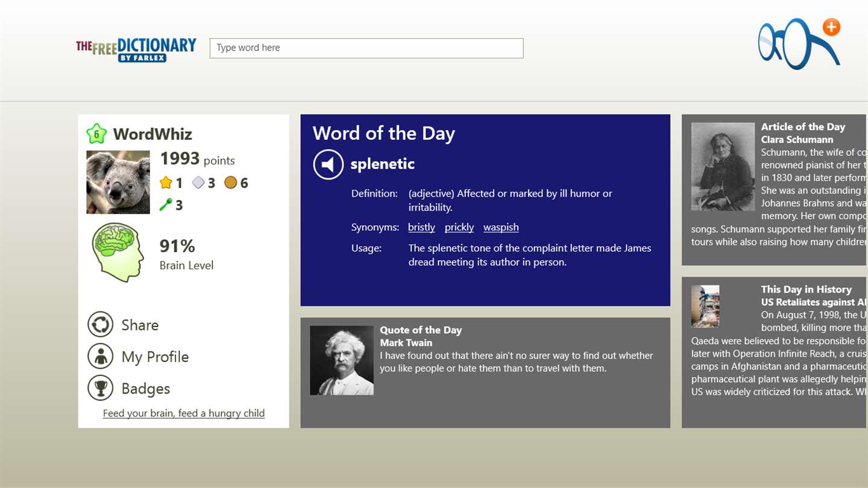This screenshot has height=488, width=868.
Task: Open the My Profile person icon
Action: point(100,356)
